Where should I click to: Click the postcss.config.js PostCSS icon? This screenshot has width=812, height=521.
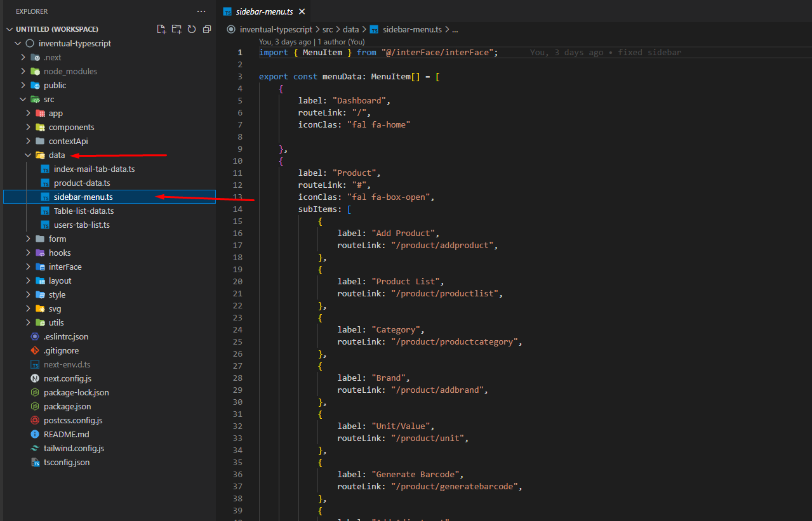click(x=35, y=420)
